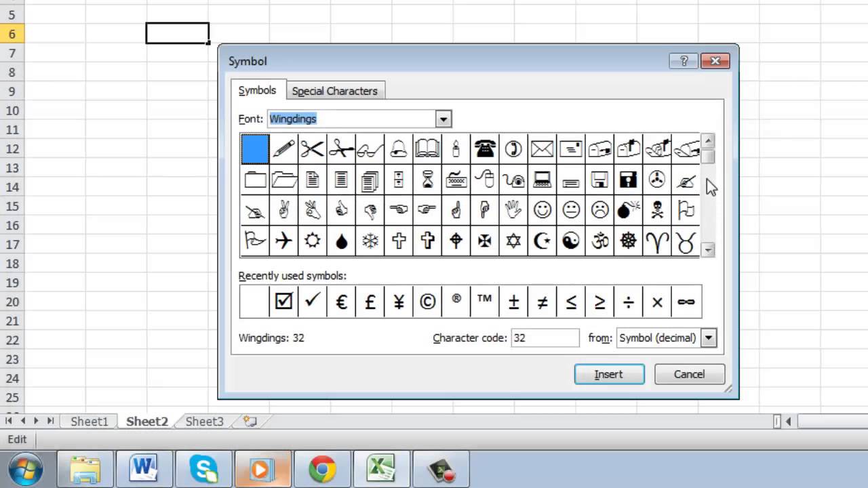Select the scissors symbol
868x488 pixels.
[x=311, y=148]
